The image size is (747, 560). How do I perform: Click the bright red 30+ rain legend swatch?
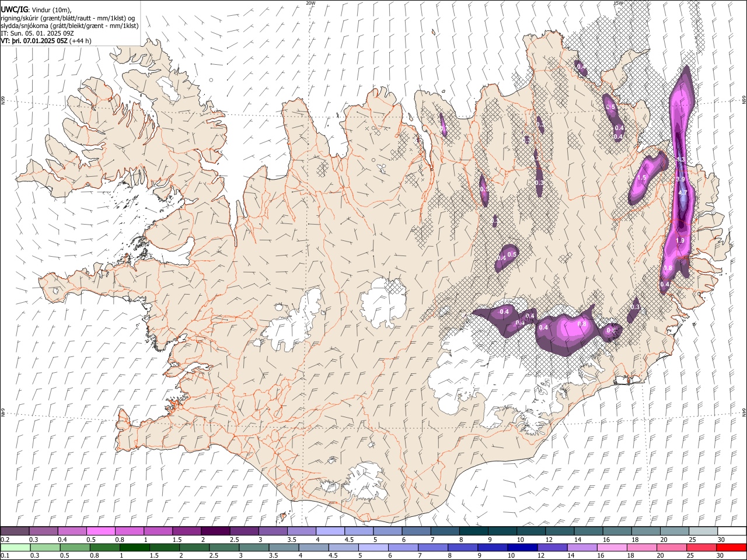tap(731, 548)
